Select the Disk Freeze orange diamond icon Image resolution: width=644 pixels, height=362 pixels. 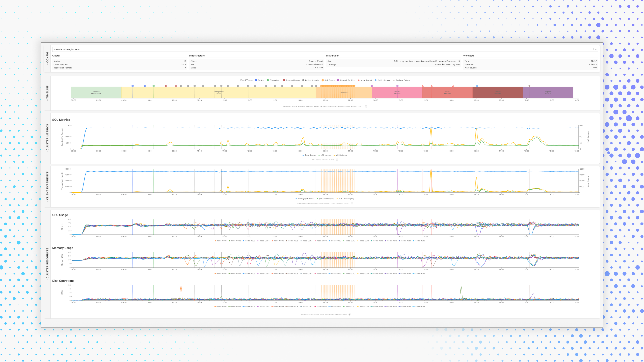(323, 80)
